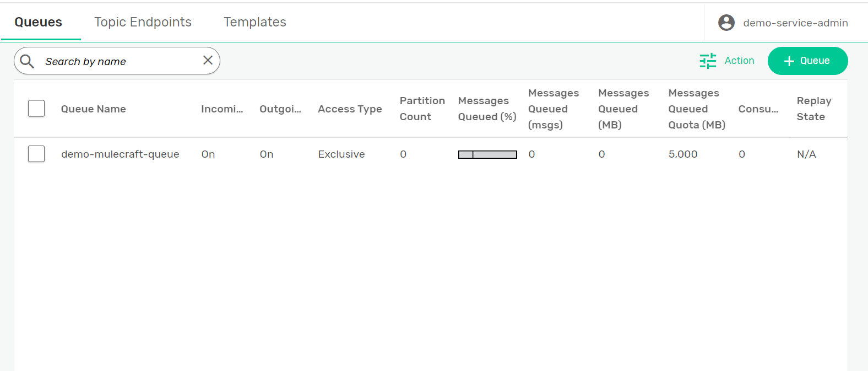868x371 pixels.
Task: Toggle the select-all queues checkbox
Action: pos(36,109)
